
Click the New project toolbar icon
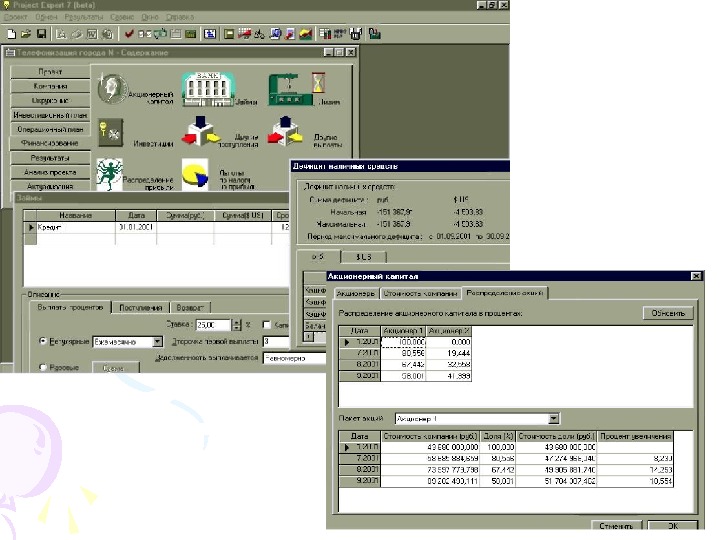pos(11,34)
